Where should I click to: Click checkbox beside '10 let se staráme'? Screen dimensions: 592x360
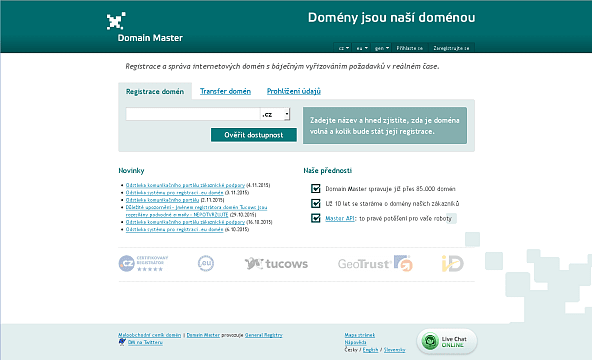pos(316,203)
